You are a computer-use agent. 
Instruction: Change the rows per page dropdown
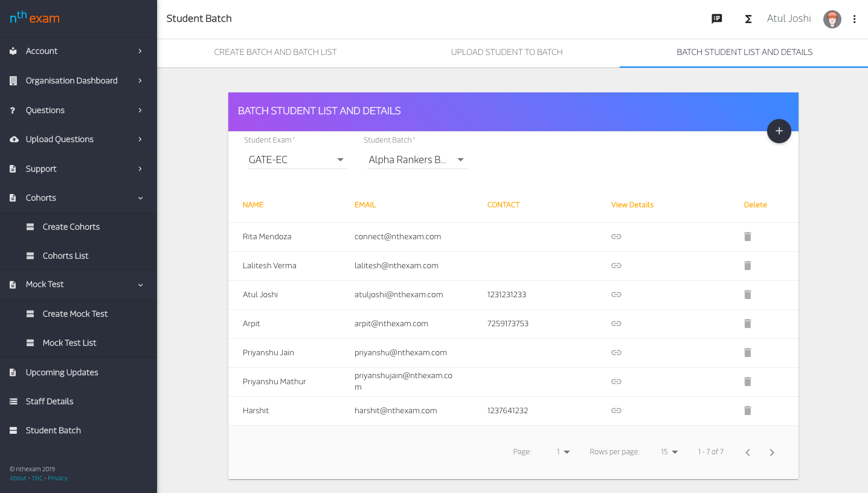click(x=669, y=452)
